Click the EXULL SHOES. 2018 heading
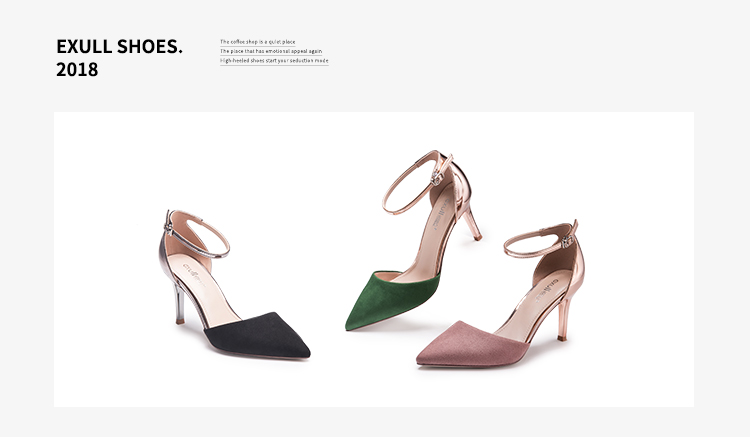 tap(120, 58)
